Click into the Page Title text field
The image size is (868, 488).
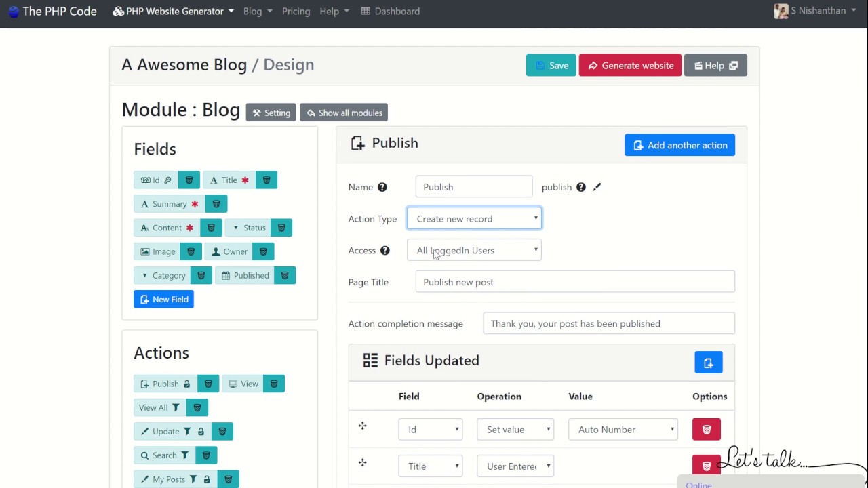574,283
